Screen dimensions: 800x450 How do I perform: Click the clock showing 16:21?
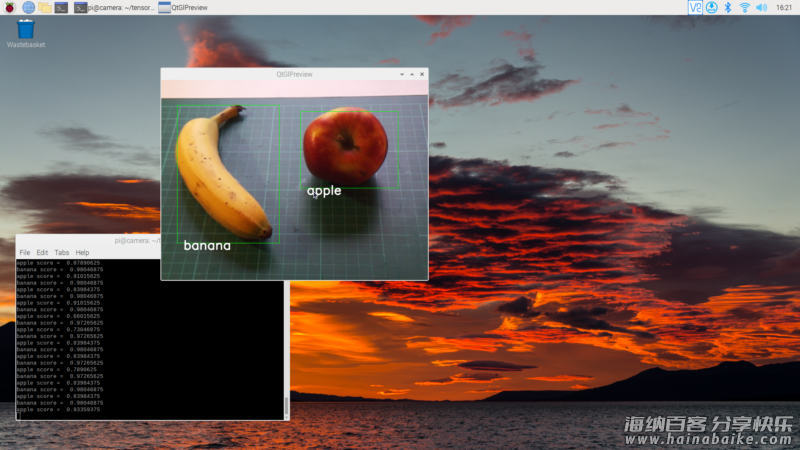[x=784, y=7]
